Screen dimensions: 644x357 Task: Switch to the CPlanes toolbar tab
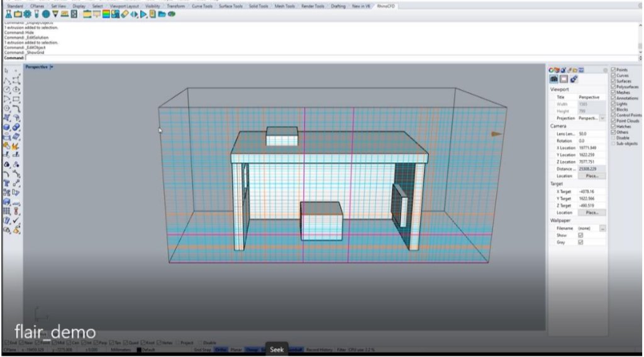(x=37, y=6)
